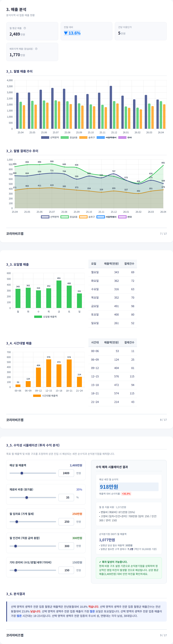Focus the 기타 관리비 input showing 150

66,570
